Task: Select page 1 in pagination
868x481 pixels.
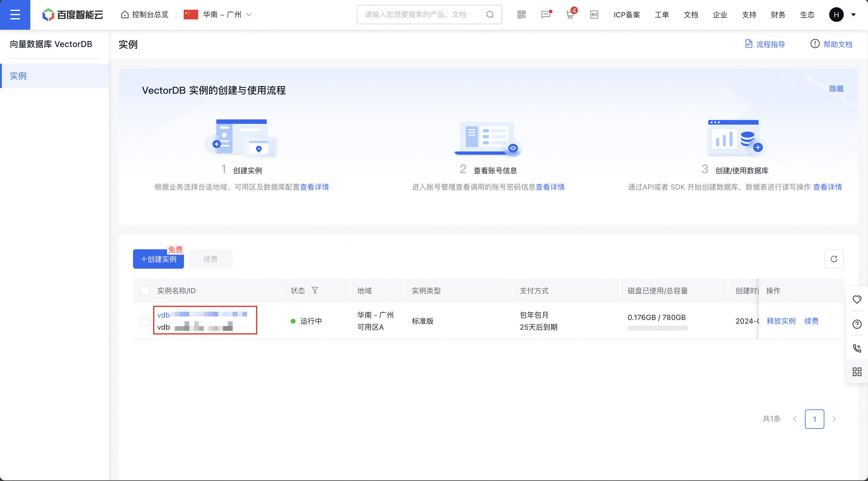Action: point(814,419)
